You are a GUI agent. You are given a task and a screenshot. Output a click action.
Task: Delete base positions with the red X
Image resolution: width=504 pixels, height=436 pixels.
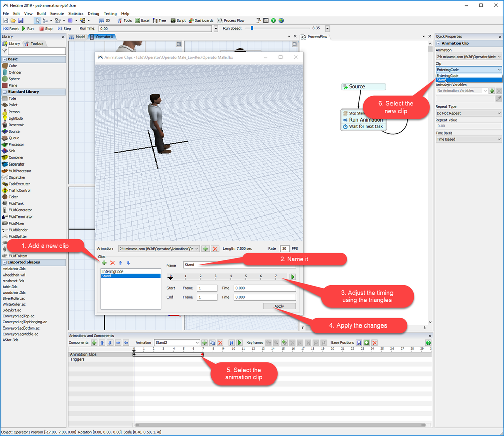[x=375, y=343]
